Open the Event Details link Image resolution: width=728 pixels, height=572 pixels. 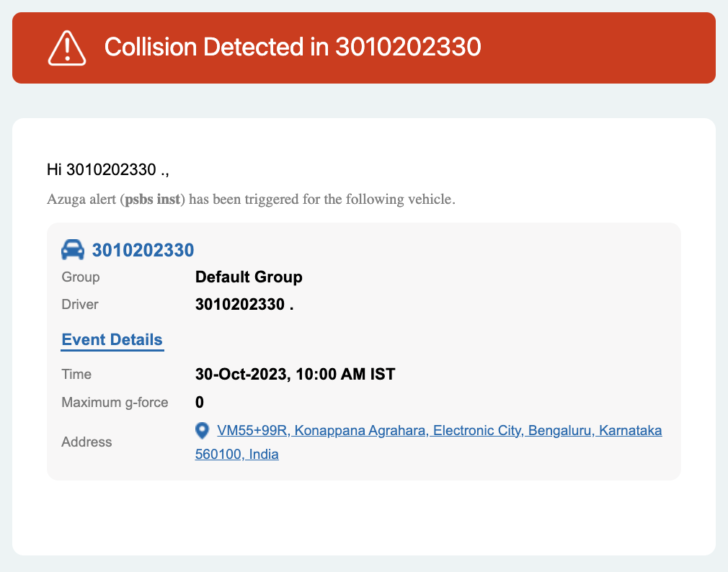click(112, 339)
